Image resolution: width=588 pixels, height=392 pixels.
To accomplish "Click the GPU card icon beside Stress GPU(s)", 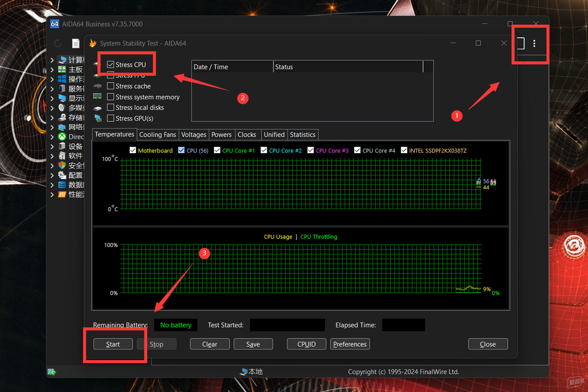I will (98, 118).
